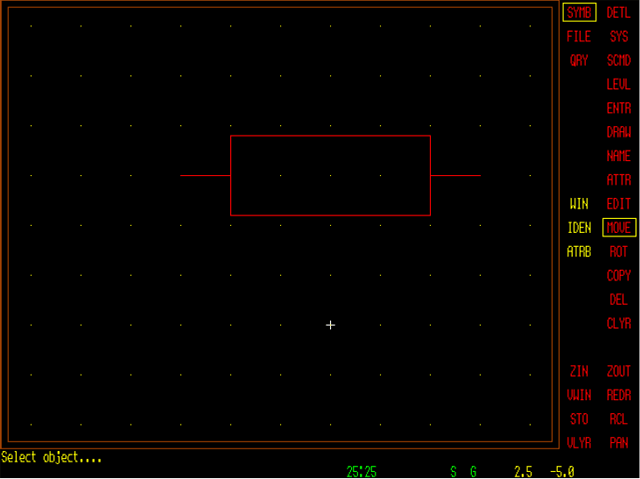Click the 25:25 grid readout
Screen dimensions: 640x479
coord(362,472)
